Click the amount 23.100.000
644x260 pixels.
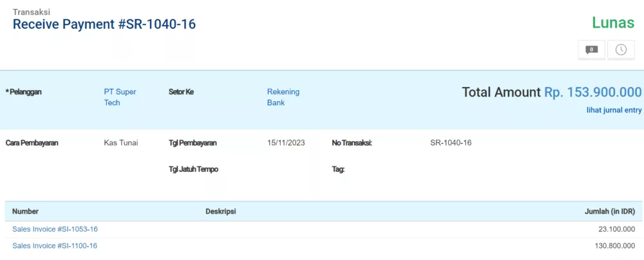click(616, 229)
